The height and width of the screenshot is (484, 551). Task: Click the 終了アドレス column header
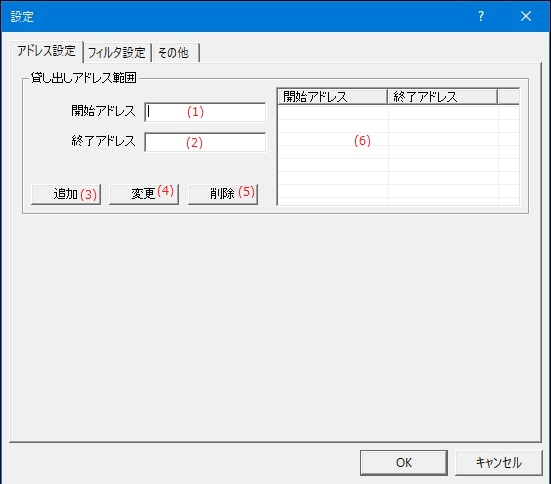442,96
